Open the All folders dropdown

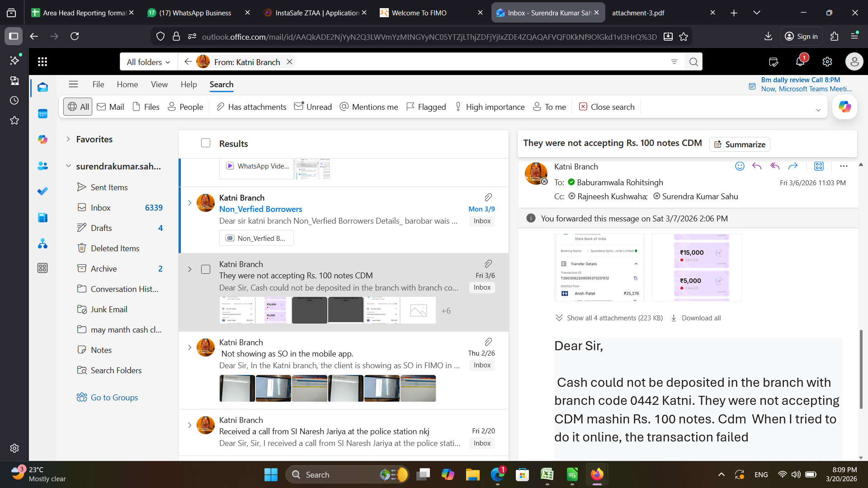[x=148, y=62]
